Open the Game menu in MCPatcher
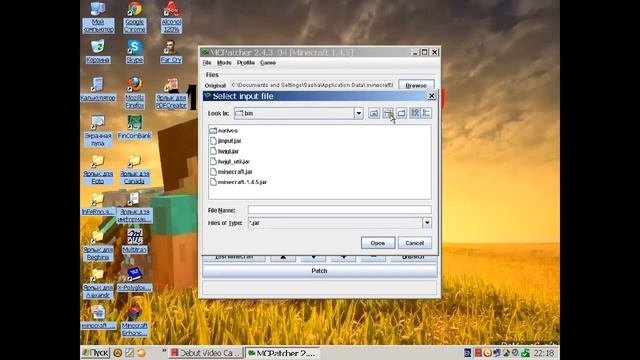 (x=268, y=62)
